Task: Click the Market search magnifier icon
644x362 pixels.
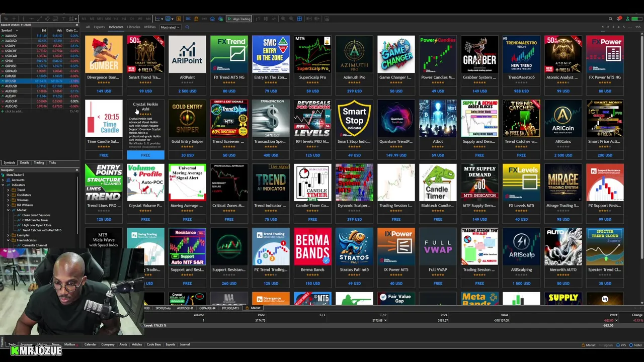Action: [x=187, y=27]
